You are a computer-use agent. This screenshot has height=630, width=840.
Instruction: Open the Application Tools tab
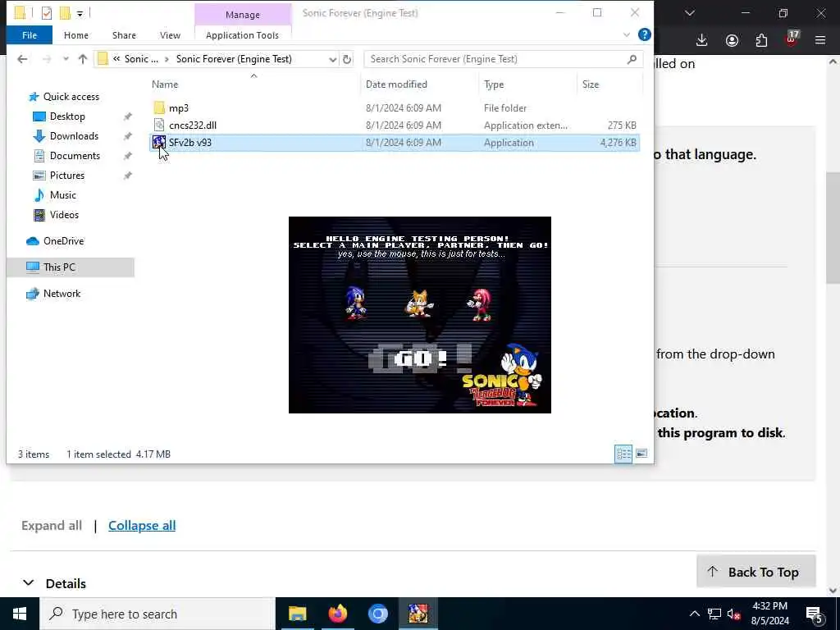pos(242,35)
